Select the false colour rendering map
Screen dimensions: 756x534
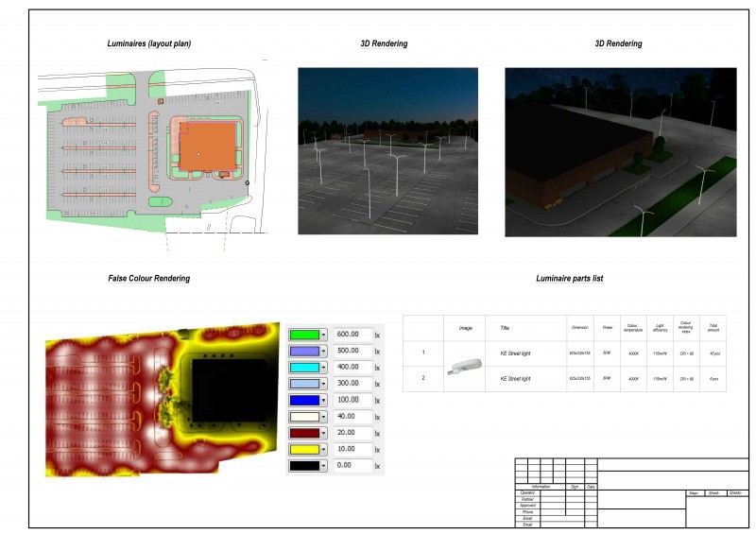[163, 400]
